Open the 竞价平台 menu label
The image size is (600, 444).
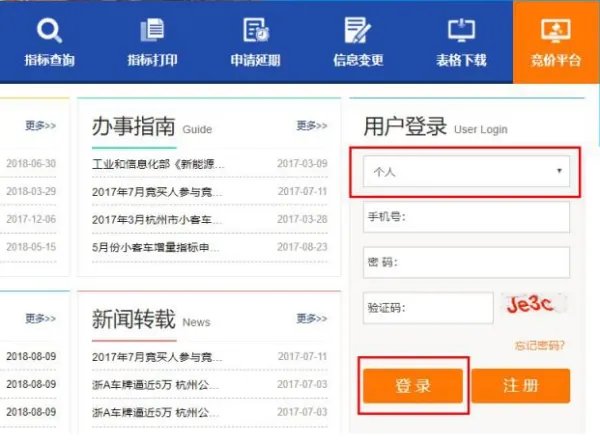[556, 60]
